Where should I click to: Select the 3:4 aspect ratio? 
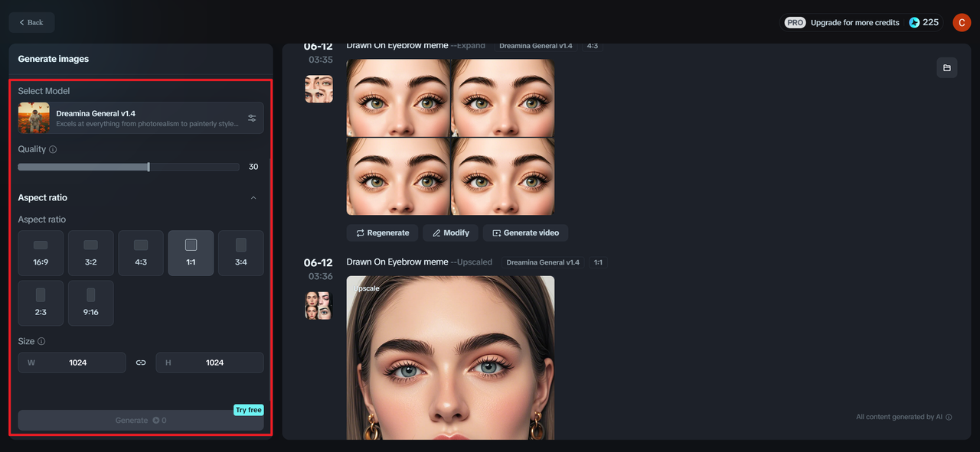tap(241, 253)
